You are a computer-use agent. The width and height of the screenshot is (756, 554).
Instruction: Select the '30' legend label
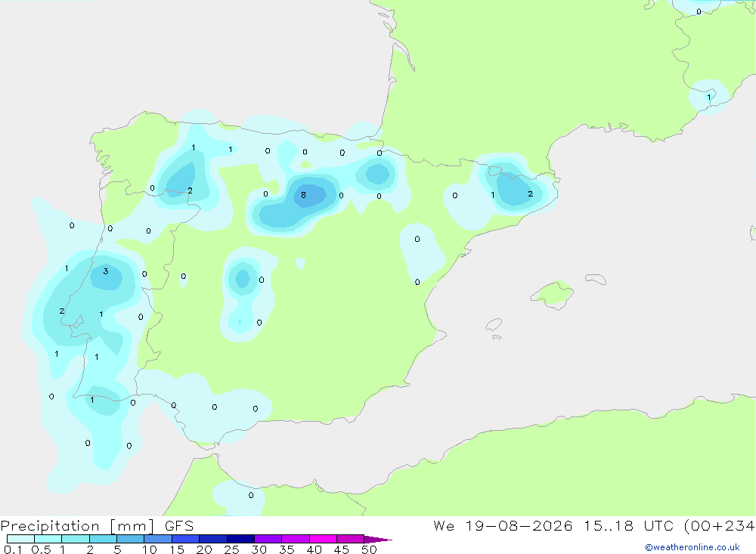[259, 549]
